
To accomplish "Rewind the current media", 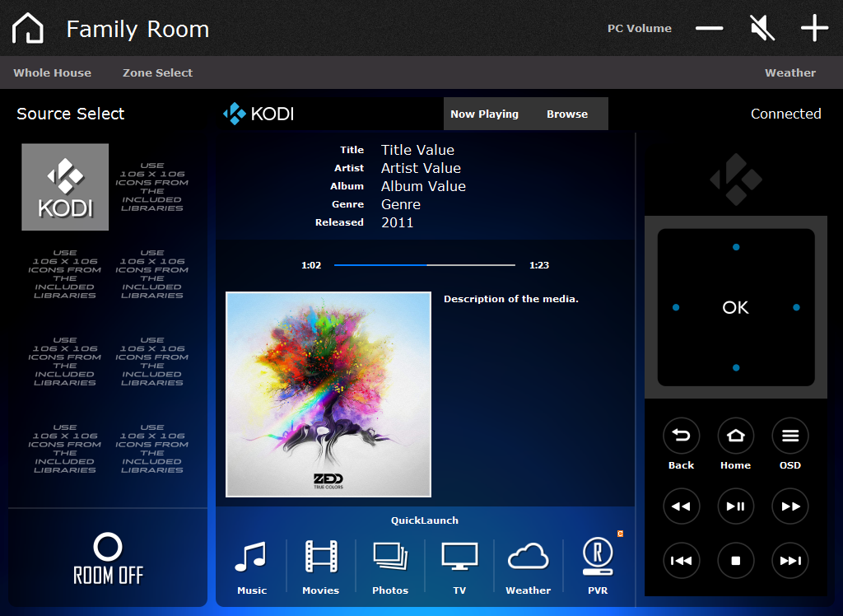I will coord(681,506).
